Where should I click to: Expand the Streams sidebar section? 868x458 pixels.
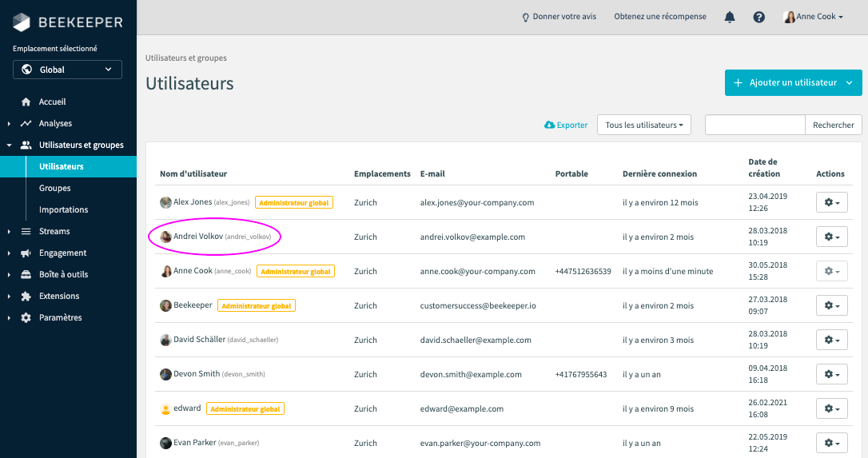(x=54, y=232)
